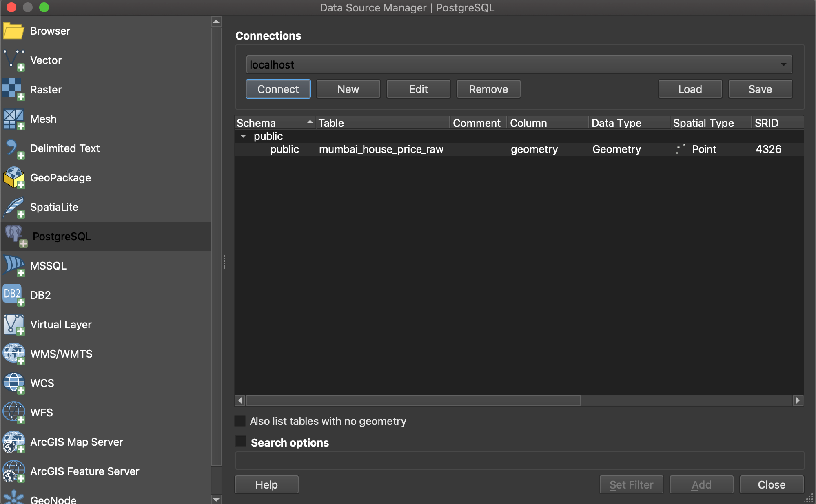The height and width of the screenshot is (504, 816).
Task: Click the Virtual Layer icon
Action: (x=13, y=324)
